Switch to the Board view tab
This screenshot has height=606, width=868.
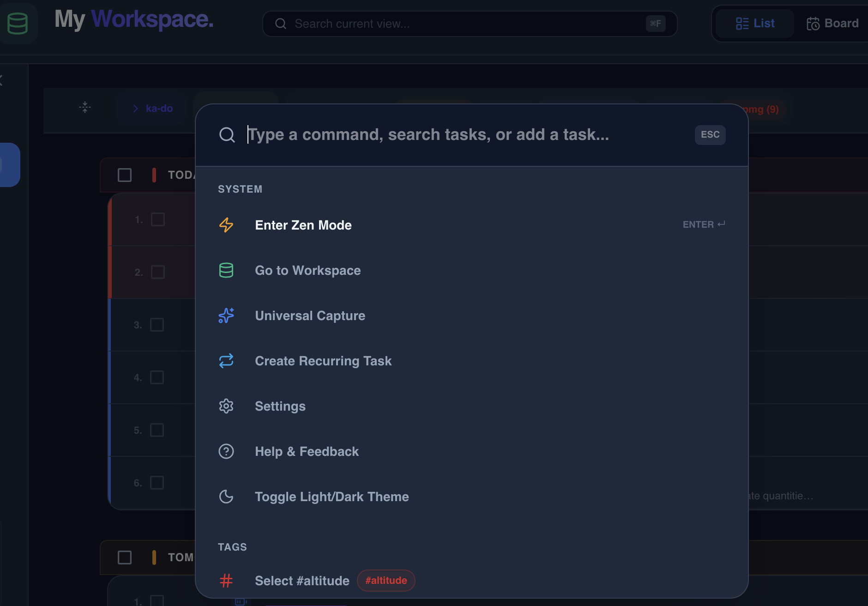point(832,24)
